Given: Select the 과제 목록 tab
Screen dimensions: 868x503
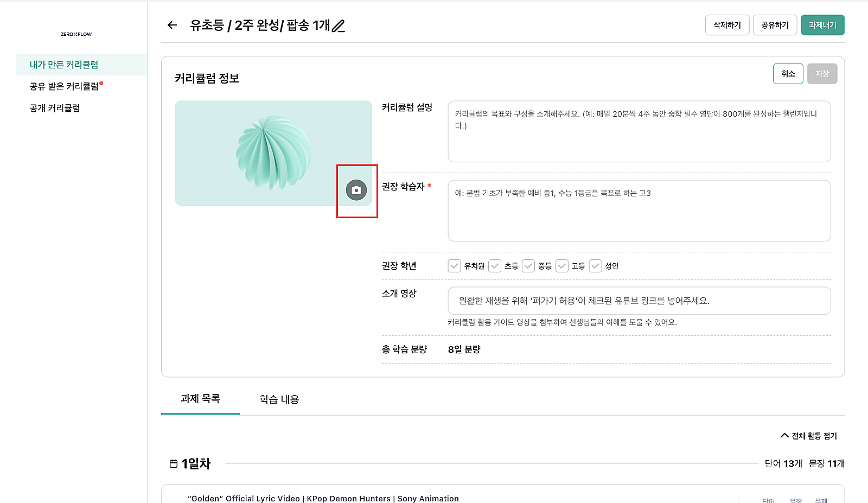Looking at the screenshot, I should [200, 399].
